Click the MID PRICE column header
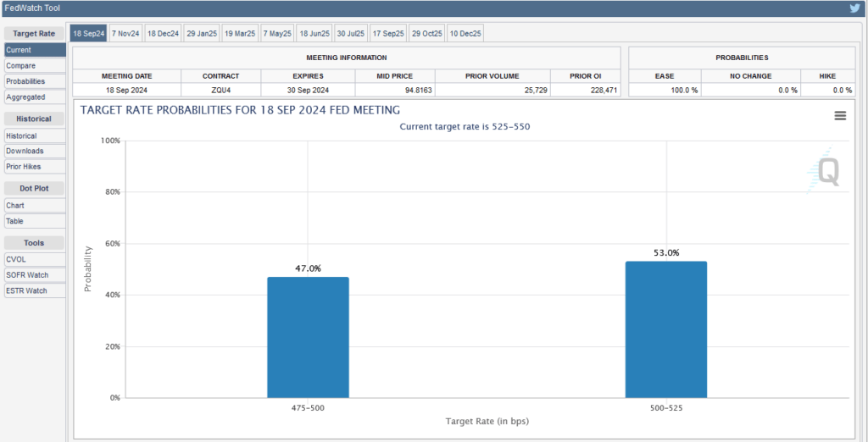 395,76
